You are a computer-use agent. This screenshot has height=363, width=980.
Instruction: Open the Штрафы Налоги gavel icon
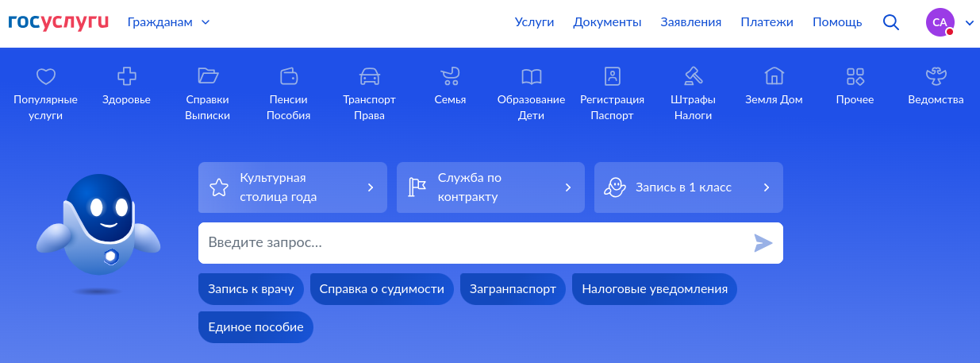693,76
